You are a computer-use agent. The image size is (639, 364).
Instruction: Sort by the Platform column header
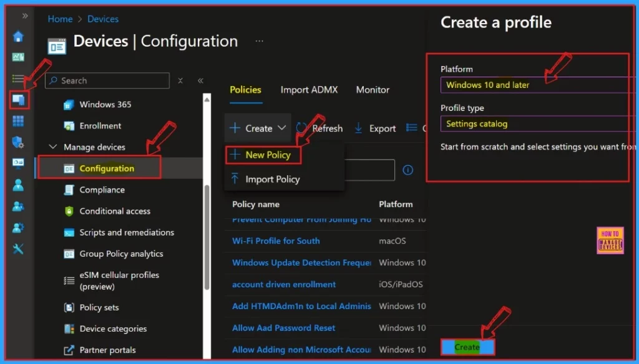click(x=396, y=204)
